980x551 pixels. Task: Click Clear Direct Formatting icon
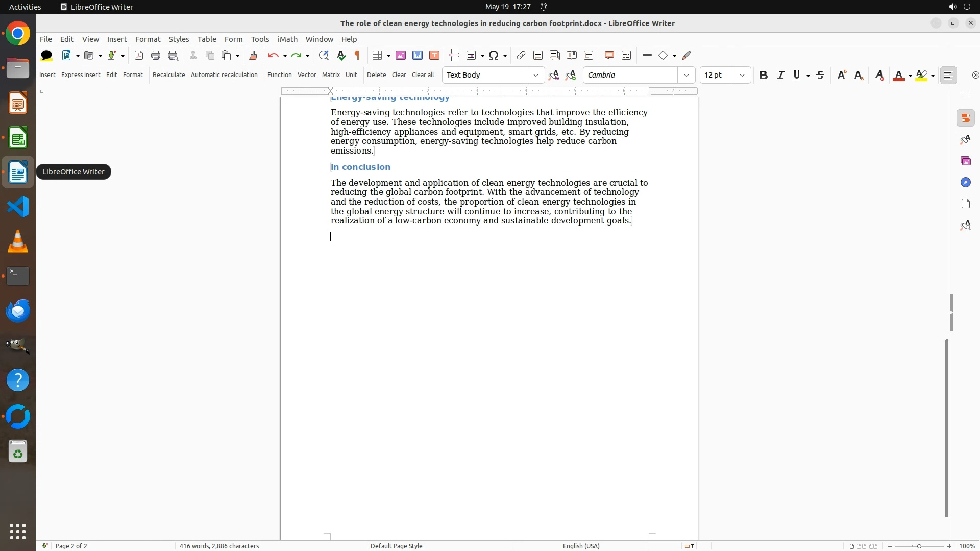pos(879,75)
